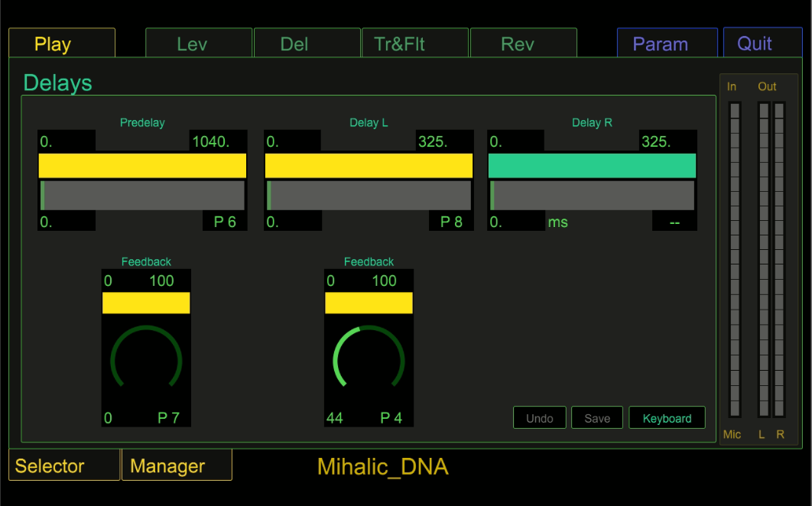Image resolution: width=812 pixels, height=506 pixels.
Task: Click the Mihalic_DNA preset name
Action: coord(383,467)
